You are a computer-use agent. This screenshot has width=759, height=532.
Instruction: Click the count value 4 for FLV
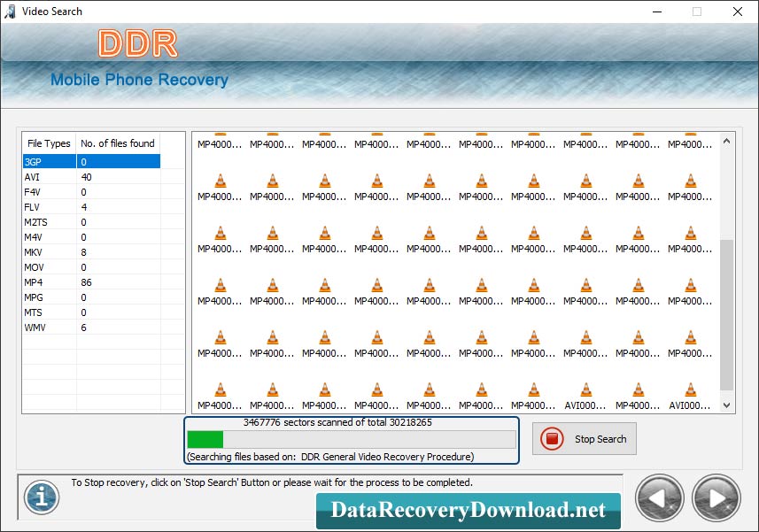tap(84, 207)
